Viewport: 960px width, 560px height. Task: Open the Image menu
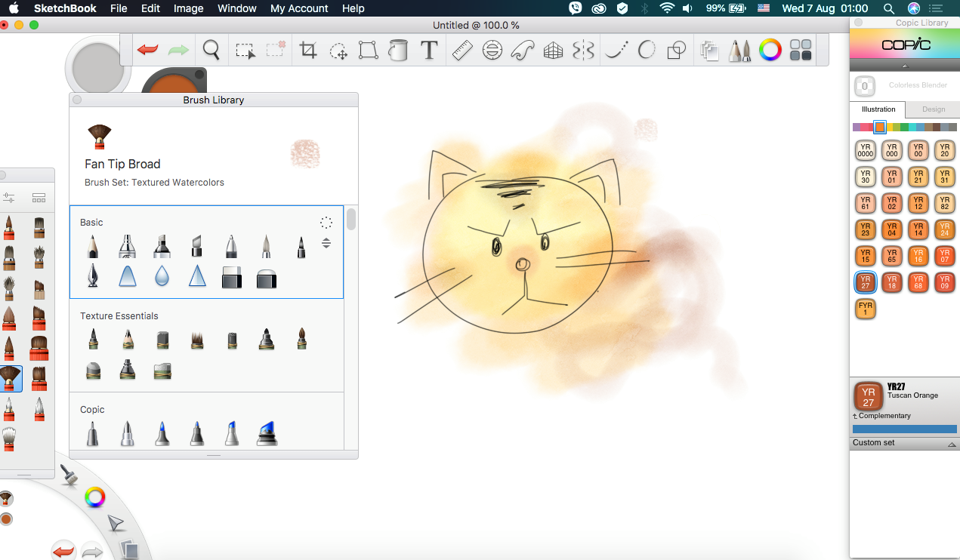188,8
